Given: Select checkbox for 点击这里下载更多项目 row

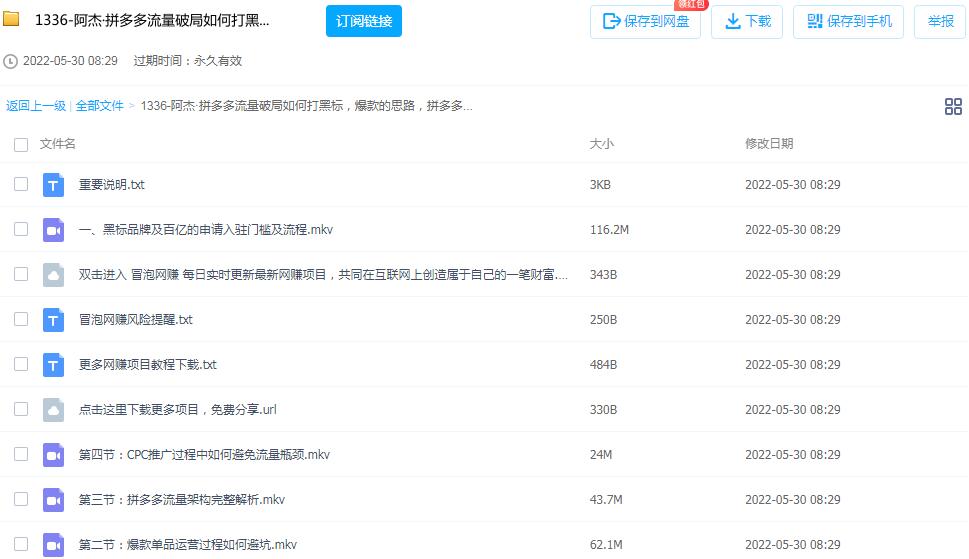Looking at the screenshot, I should 21,409.
